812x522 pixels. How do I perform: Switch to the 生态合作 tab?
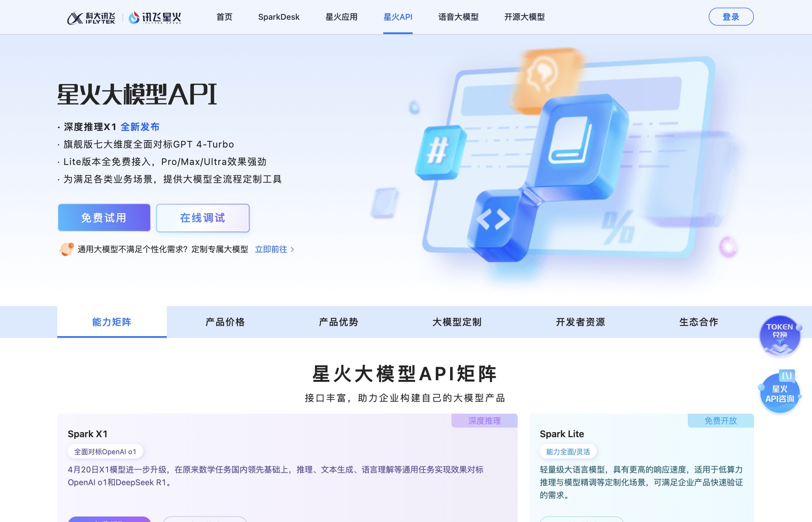[699, 322]
